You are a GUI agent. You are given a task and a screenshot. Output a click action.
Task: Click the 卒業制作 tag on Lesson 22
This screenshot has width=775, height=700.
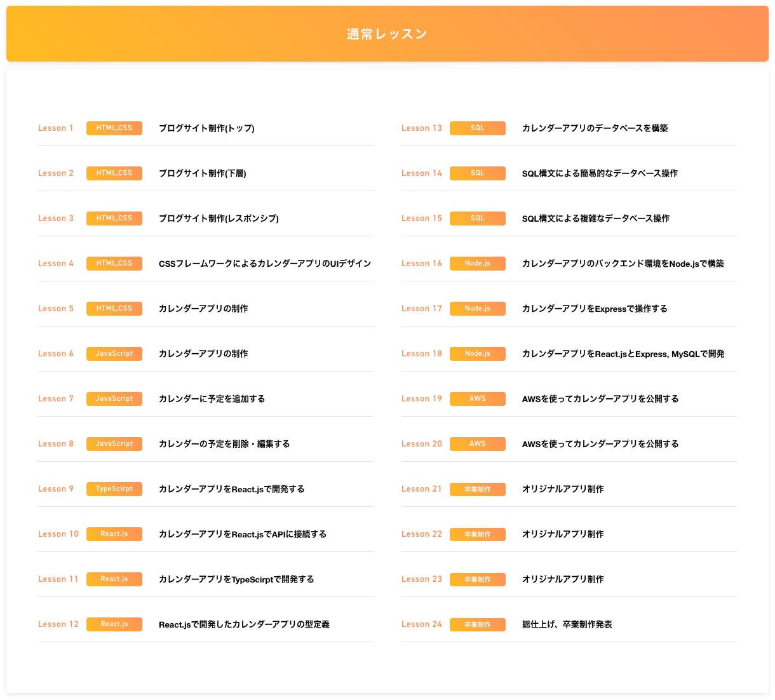[478, 534]
